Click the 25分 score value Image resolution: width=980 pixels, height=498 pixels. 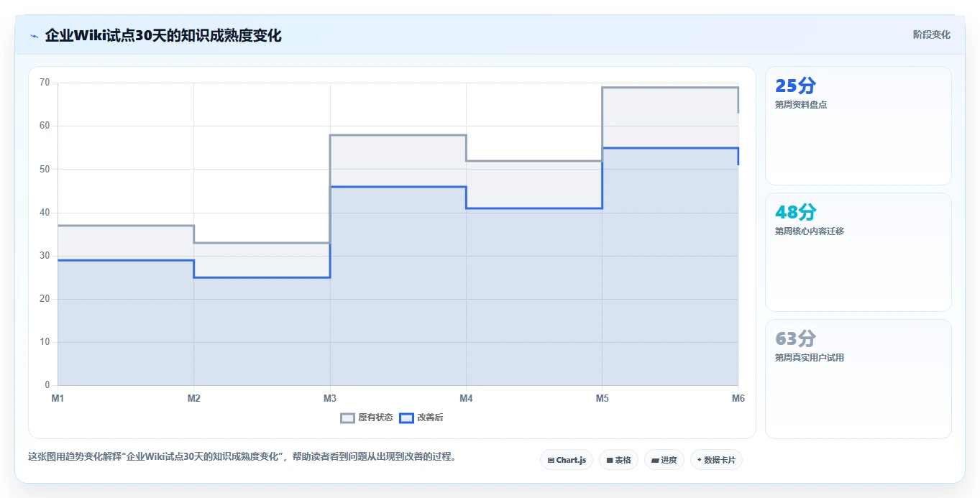click(x=795, y=86)
